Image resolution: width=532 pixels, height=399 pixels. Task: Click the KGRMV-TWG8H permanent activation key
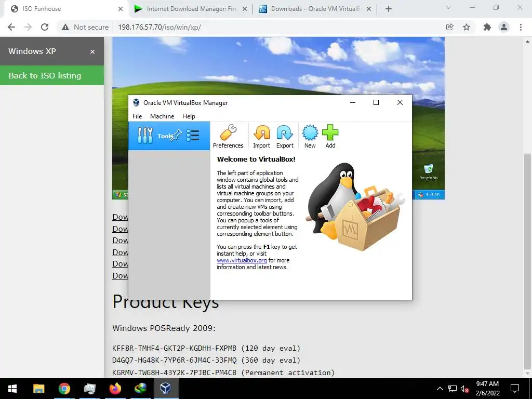(x=223, y=373)
